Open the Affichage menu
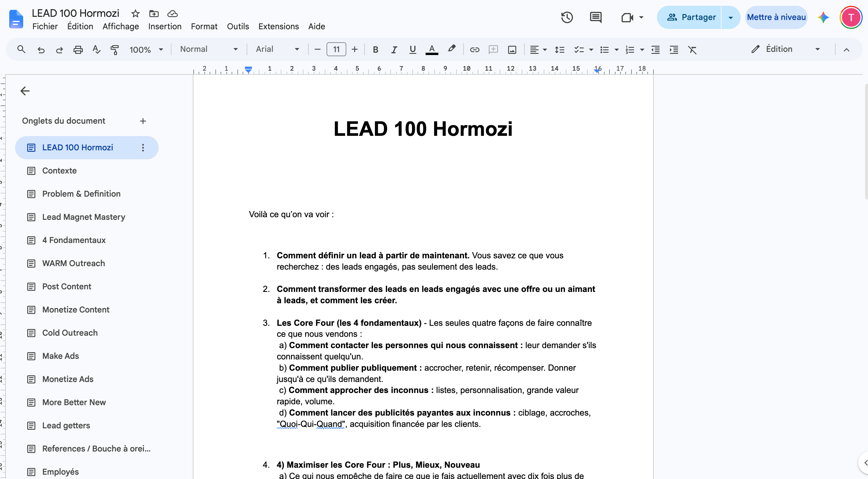The image size is (868, 479). click(x=121, y=26)
